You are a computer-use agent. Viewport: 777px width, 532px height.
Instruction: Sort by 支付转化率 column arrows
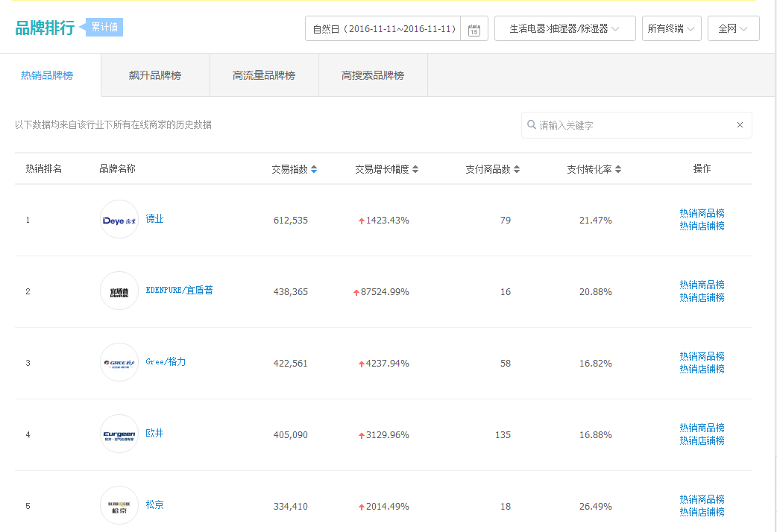point(618,170)
